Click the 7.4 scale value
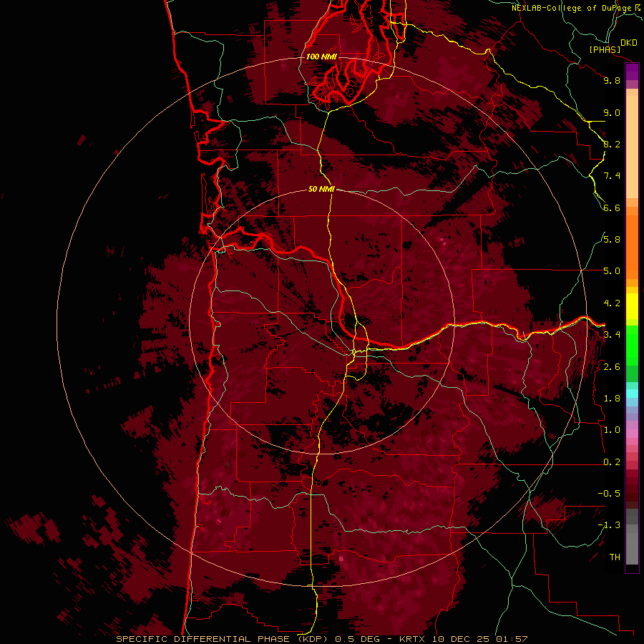The image size is (644, 644). 612,176
